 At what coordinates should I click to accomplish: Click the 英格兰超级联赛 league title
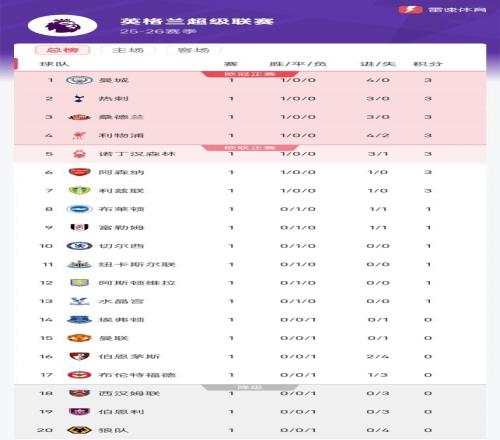[x=197, y=21]
